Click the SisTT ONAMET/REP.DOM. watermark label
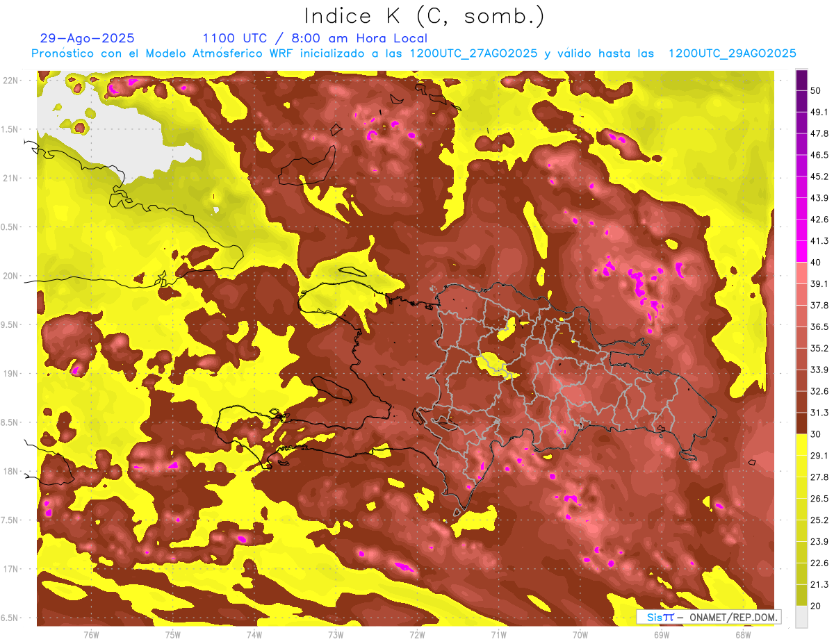Image resolution: width=834 pixels, height=644 pixels. click(x=708, y=617)
